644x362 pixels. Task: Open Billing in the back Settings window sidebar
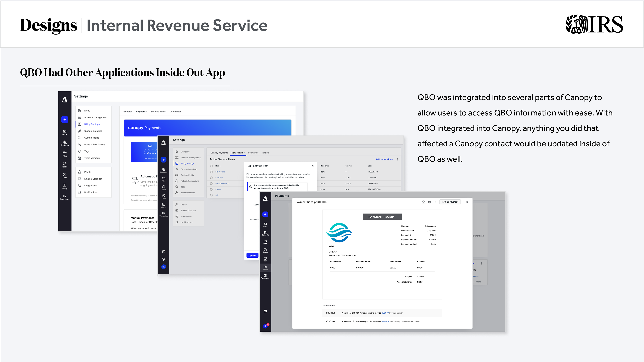65,186
